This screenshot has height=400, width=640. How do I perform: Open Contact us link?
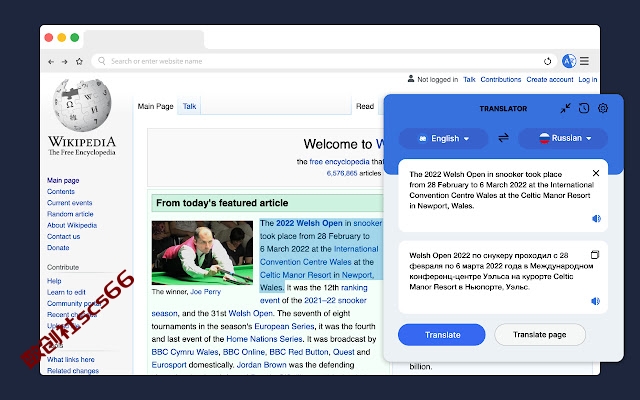(x=63, y=236)
